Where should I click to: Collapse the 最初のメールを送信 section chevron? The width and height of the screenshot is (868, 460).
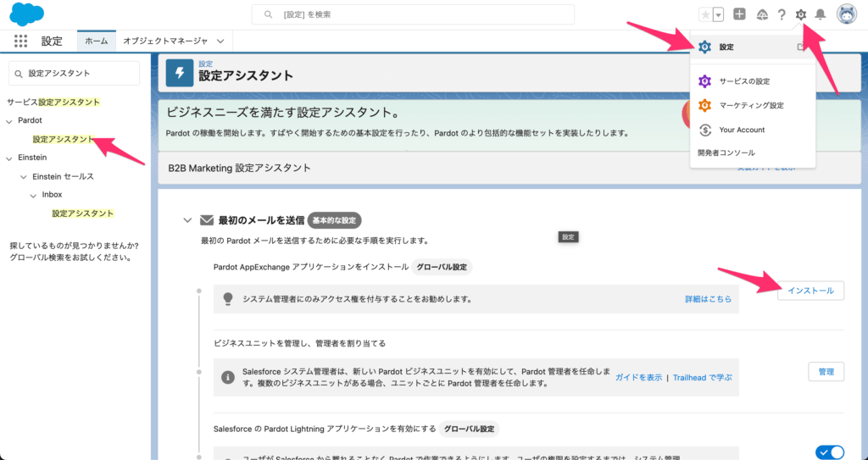pos(187,220)
